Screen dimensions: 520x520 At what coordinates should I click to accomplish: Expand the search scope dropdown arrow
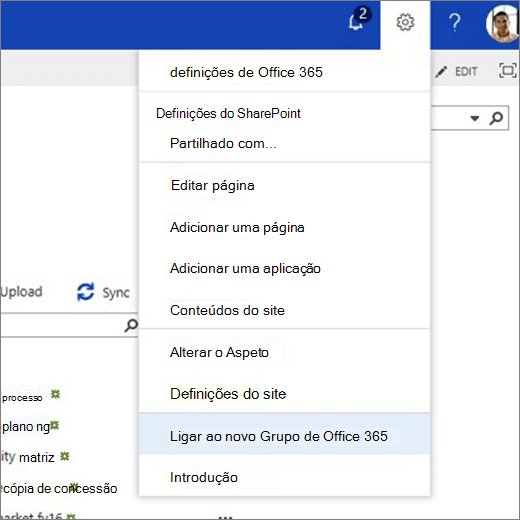click(475, 118)
